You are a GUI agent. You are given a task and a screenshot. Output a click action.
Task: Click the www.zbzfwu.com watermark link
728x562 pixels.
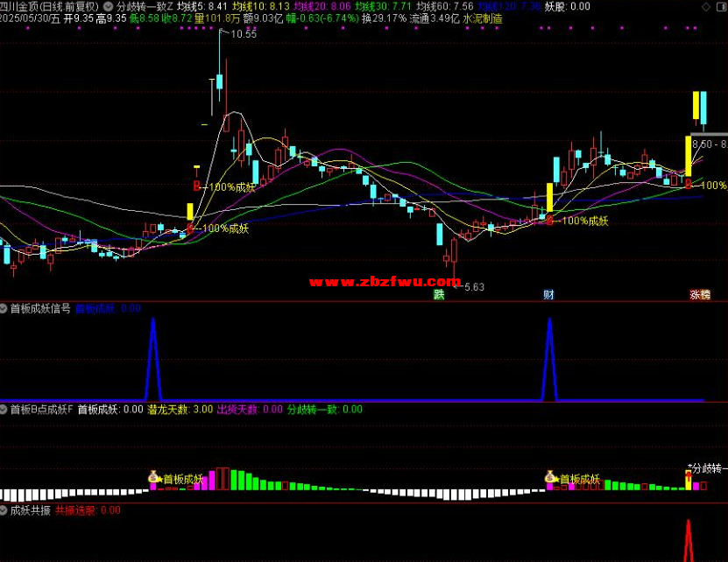click(x=385, y=282)
